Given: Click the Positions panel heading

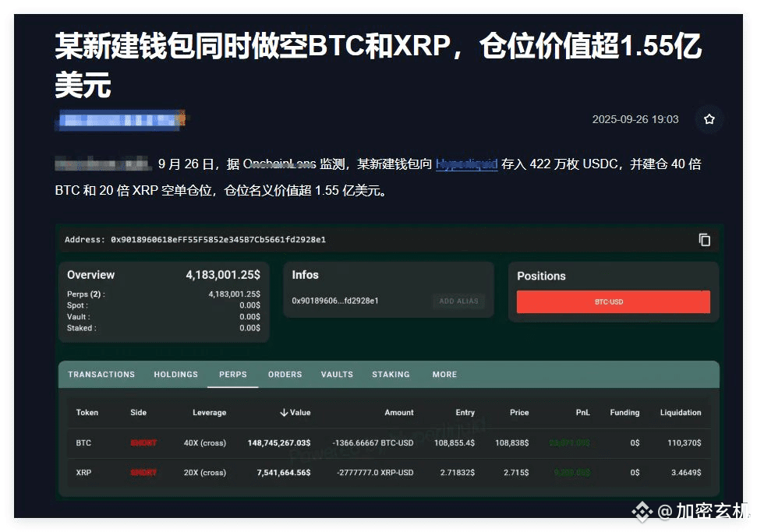Looking at the screenshot, I should click(541, 276).
